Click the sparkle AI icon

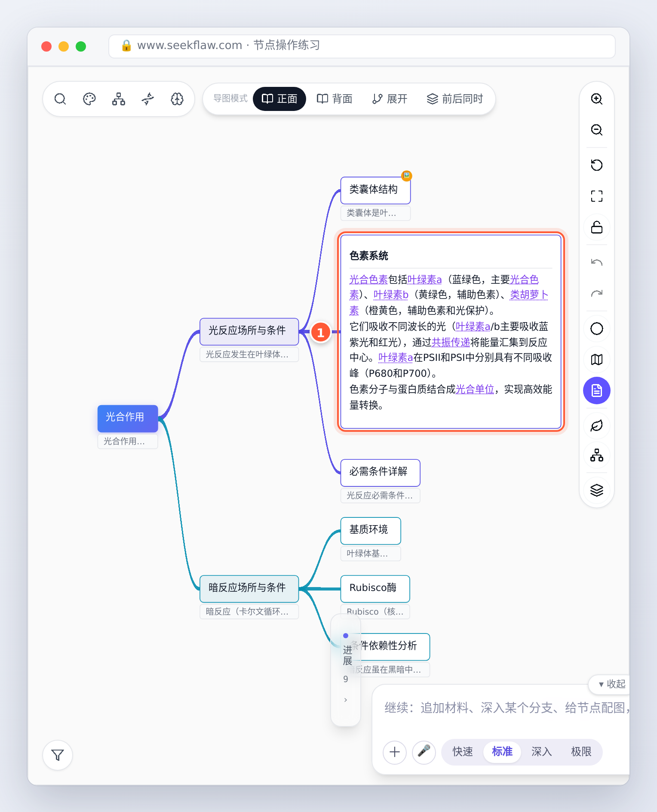click(148, 99)
